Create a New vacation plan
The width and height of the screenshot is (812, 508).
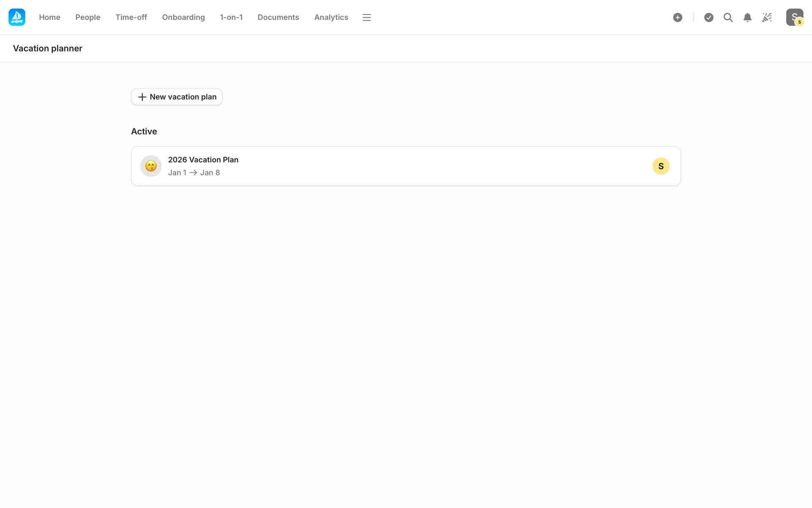[177, 97]
